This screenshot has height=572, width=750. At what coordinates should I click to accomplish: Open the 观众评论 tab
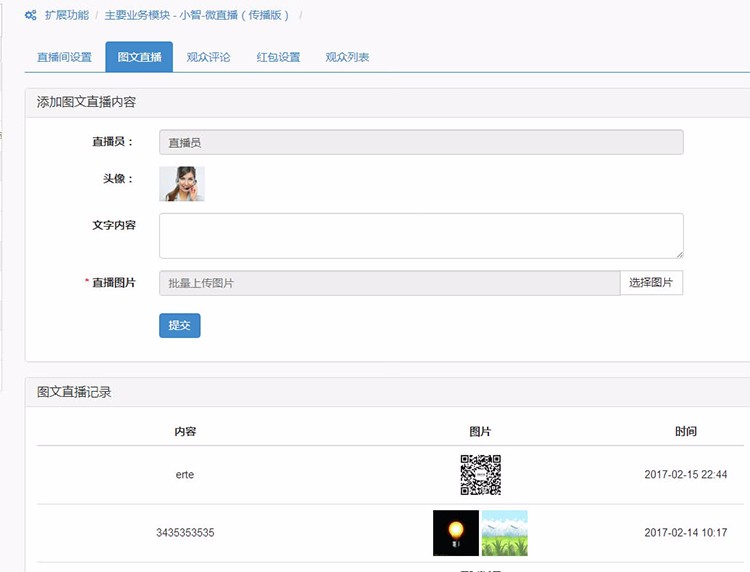(208, 57)
